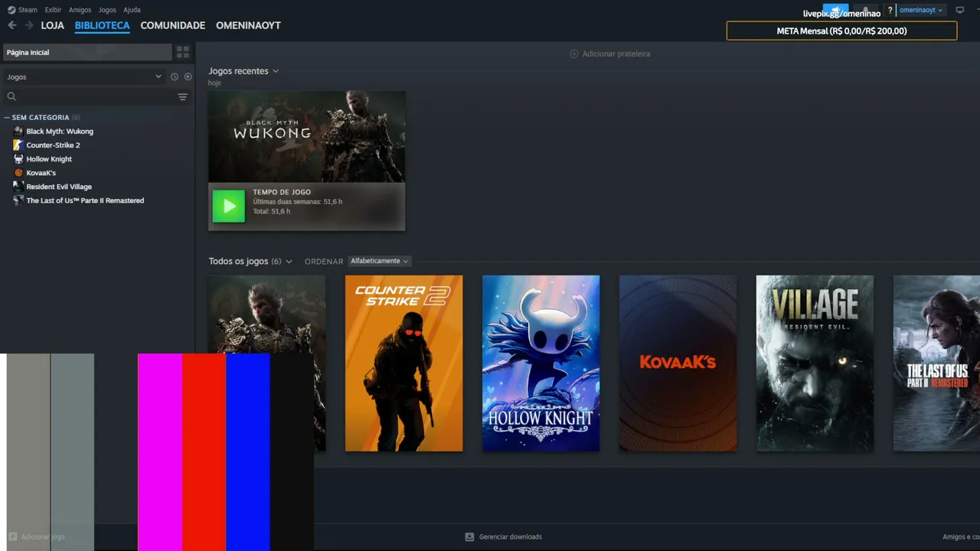Open the Ajuda menu
Screen dimensions: 980x551
(132, 10)
